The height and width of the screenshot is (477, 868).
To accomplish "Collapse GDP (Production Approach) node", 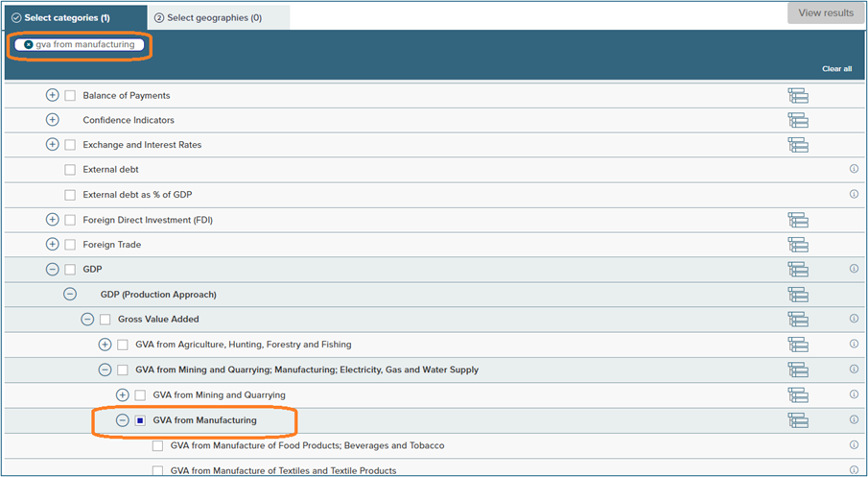I will (x=70, y=295).
